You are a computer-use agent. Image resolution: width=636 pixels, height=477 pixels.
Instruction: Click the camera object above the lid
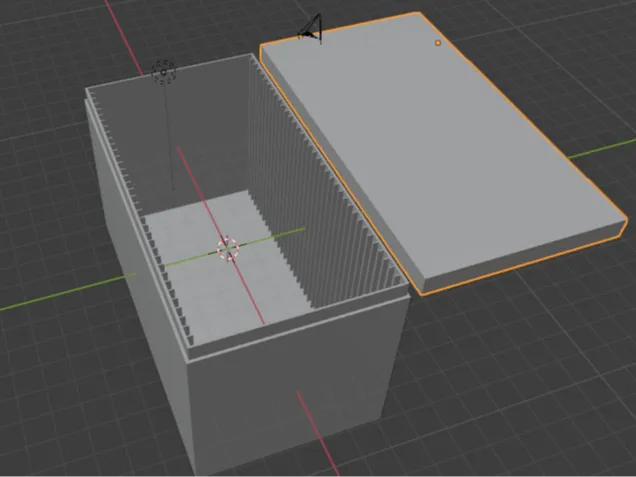pyautogui.click(x=311, y=29)
